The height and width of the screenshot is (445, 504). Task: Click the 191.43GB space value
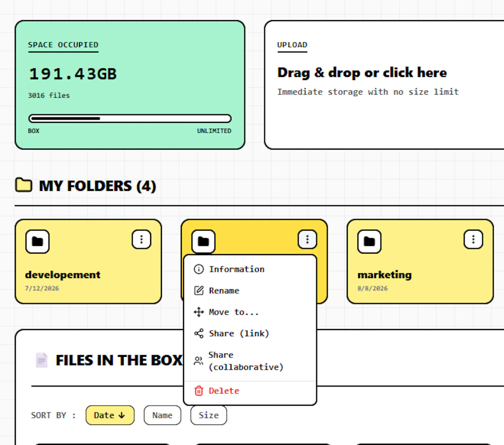pyautogui.click(x=73, y=74)
